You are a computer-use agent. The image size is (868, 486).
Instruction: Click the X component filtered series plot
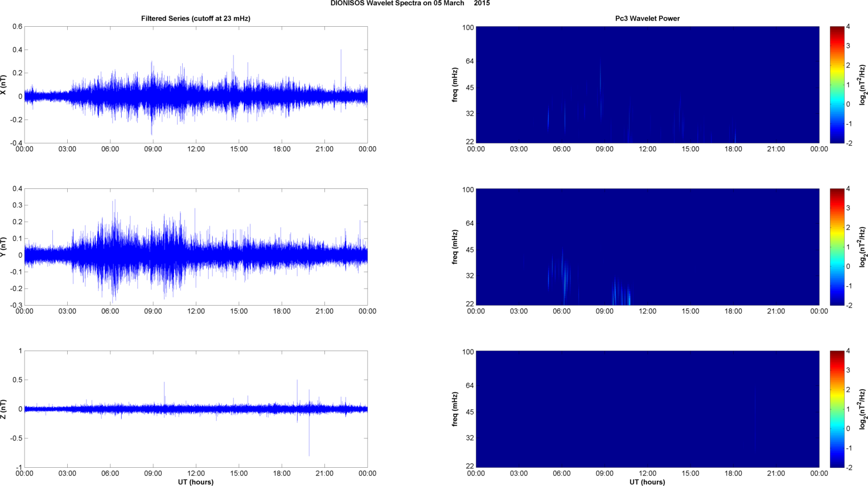click(196, 85)
